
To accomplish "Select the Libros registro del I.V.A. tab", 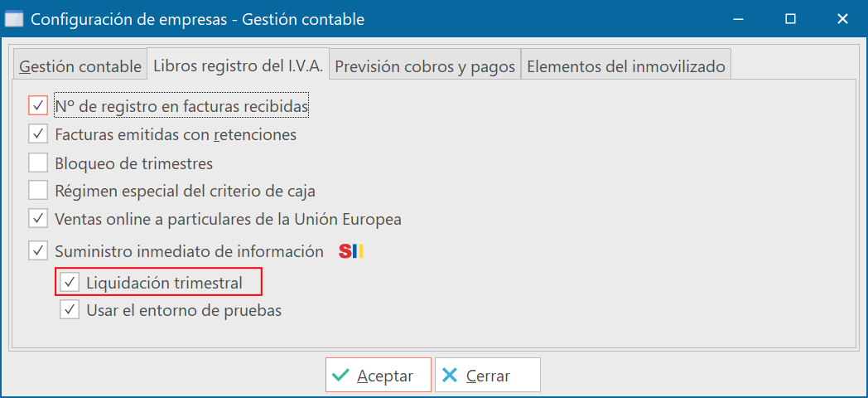I will [x=239, y=66].
